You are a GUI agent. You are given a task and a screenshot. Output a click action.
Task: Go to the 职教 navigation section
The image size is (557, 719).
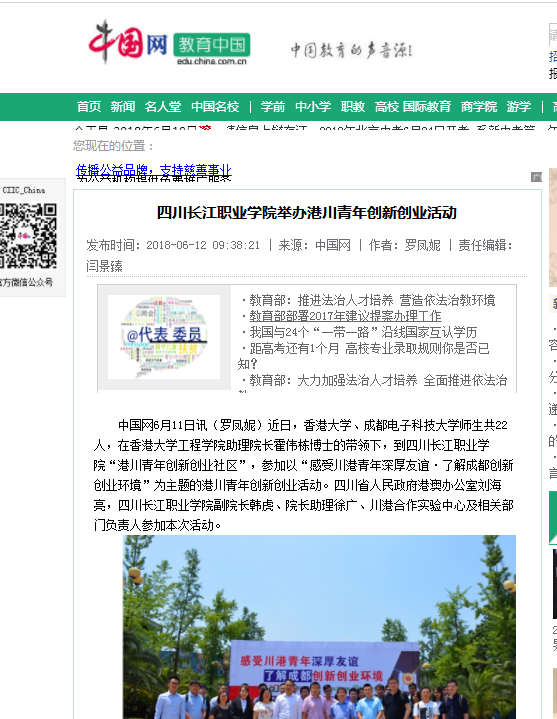pyautogui.click(x=353, y=107)
